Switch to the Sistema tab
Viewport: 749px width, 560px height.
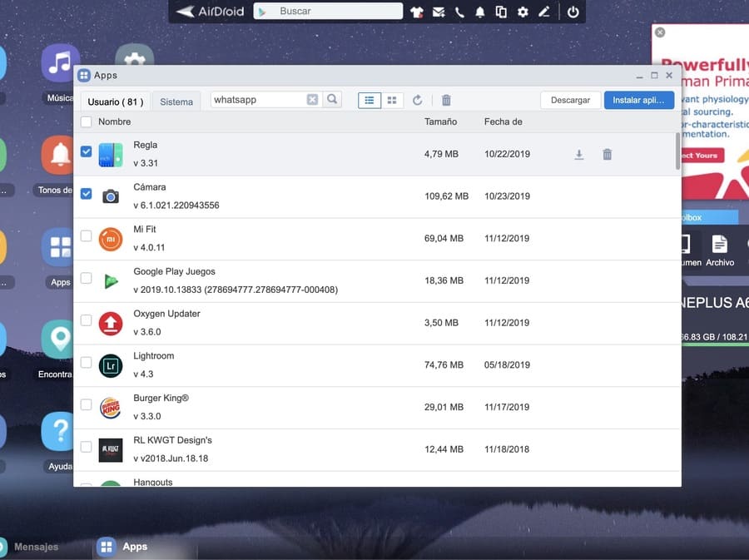pyautogui.click(x=176, y=102)
